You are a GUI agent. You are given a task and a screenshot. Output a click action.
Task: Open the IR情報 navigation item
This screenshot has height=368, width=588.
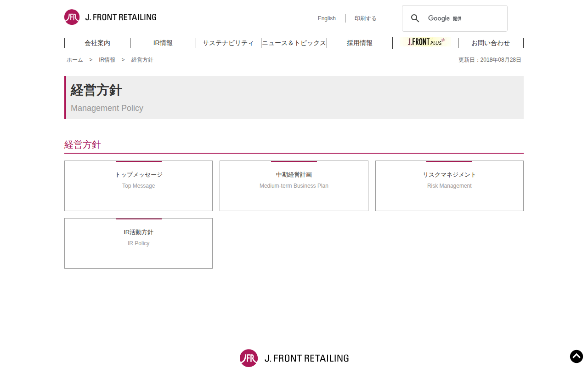point(163,43)
